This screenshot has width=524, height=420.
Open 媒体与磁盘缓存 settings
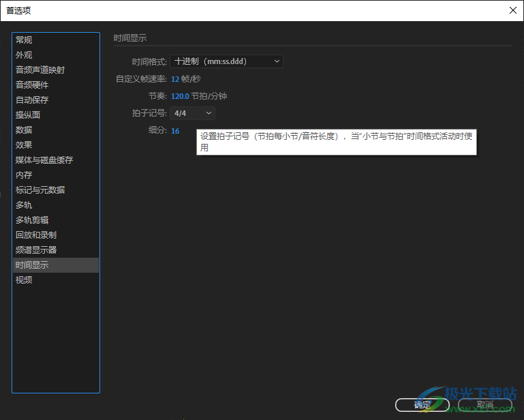point(45,160)
